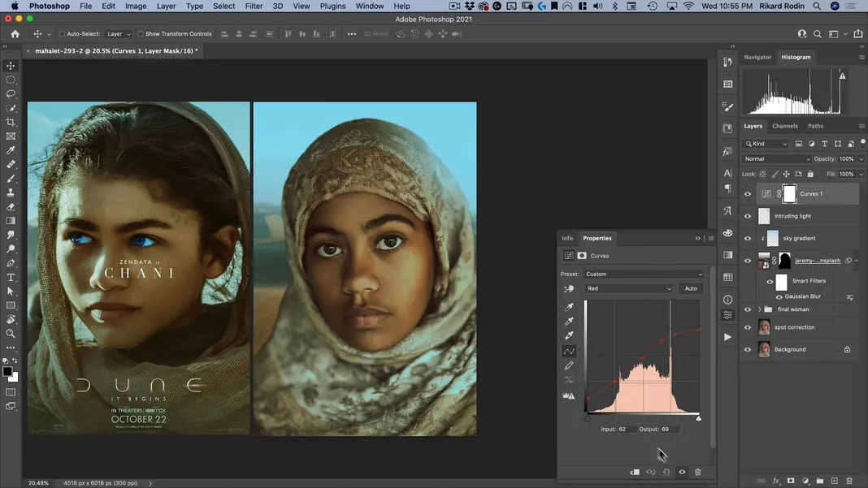Choose the draw-curve pencil in Curves
Image resolution: width=868 pixels, height=488 pixels.
(x=569, y=365)
